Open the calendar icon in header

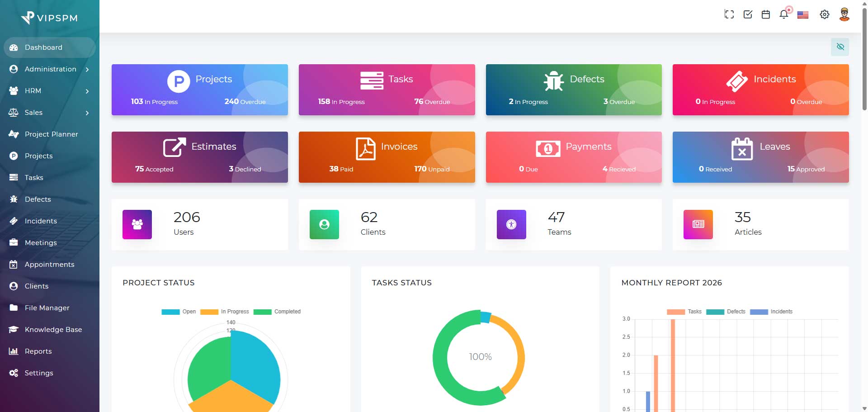coord(766,14)
